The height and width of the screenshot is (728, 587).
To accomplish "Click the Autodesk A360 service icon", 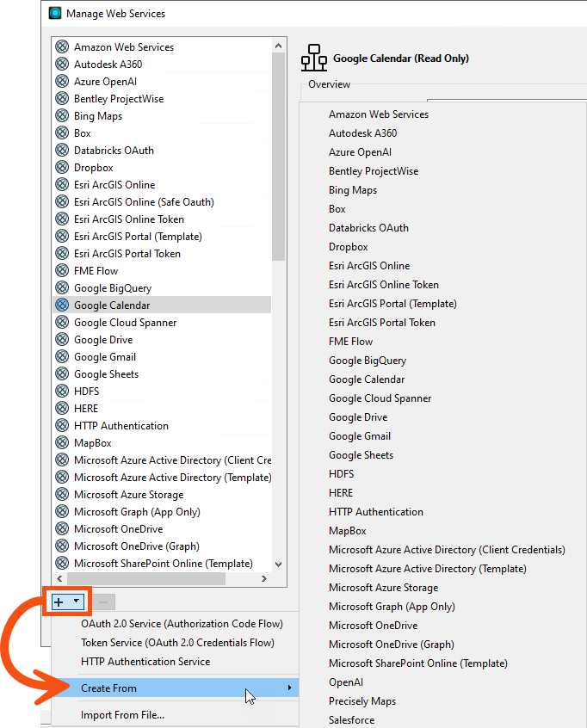I will pos(62,64).
